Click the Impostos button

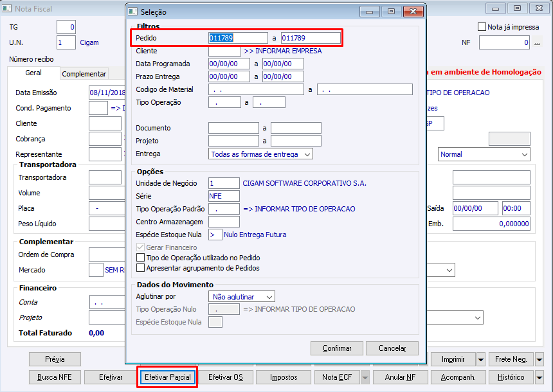[x=284, y=377]
